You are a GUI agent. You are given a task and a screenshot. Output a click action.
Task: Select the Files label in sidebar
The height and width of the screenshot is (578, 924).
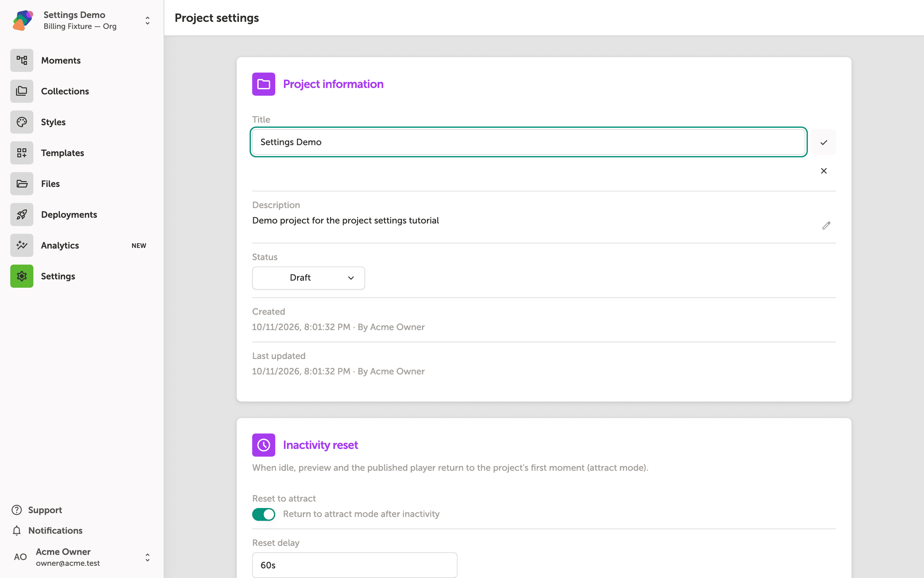(50, 184)
